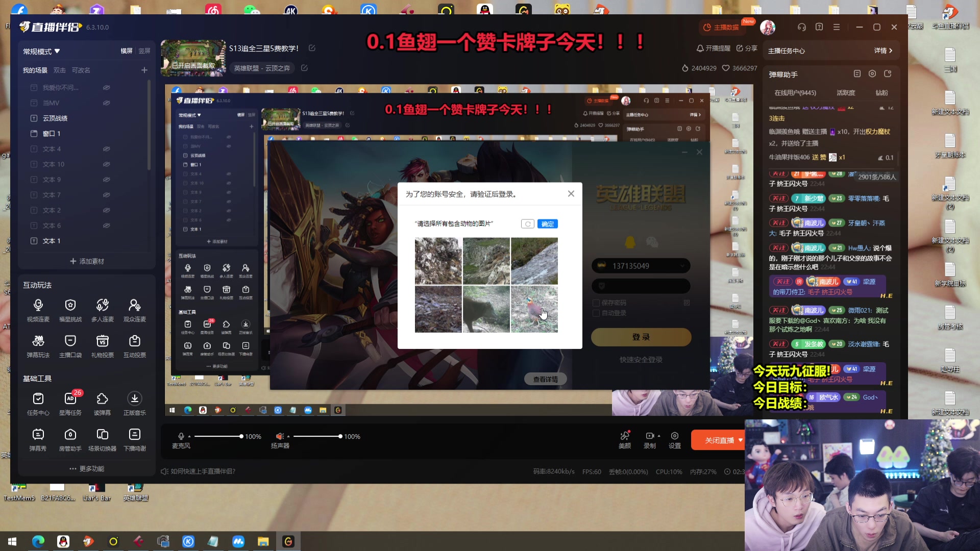Select 我的场景 scenes tab

tap(35, 70)
